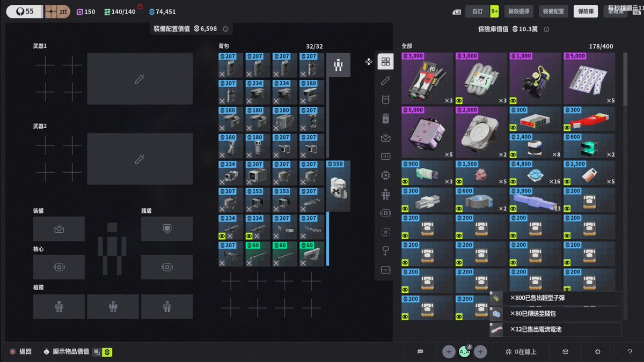Image resolution: width=644 pixels, height=362 pixels.
Task: Click the ×80已傳送至錢包 notification
Action: [555, 314]
